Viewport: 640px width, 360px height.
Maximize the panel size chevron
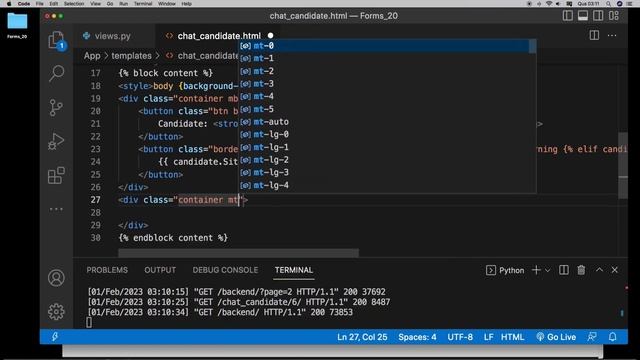pyautogui.click(x=599, y=270)
